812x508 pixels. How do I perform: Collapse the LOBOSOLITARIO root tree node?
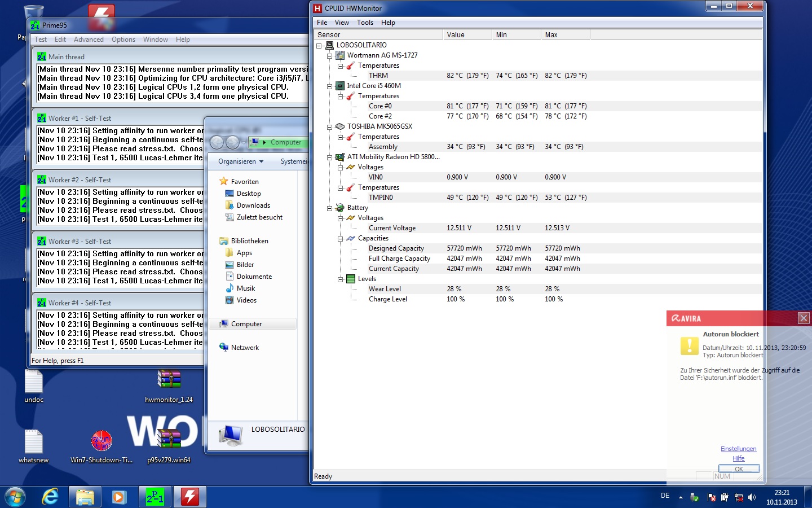coord(319,45)
